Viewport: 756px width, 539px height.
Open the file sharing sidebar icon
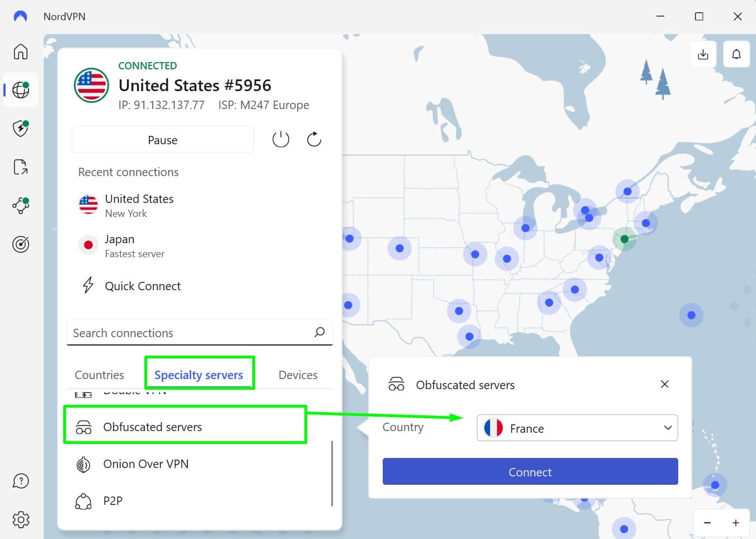coord(21,167)
